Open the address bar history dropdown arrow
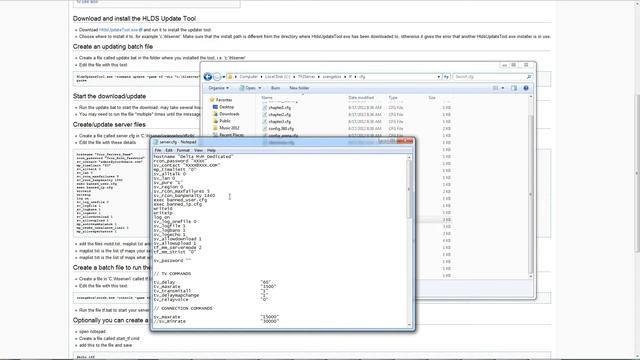 439,77
